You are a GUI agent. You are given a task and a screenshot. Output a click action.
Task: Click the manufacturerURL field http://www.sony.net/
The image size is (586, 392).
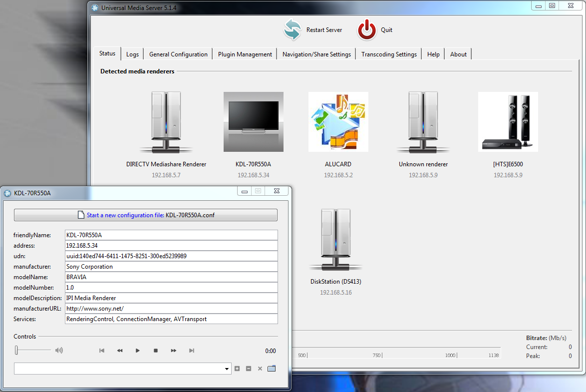(171, 308)
